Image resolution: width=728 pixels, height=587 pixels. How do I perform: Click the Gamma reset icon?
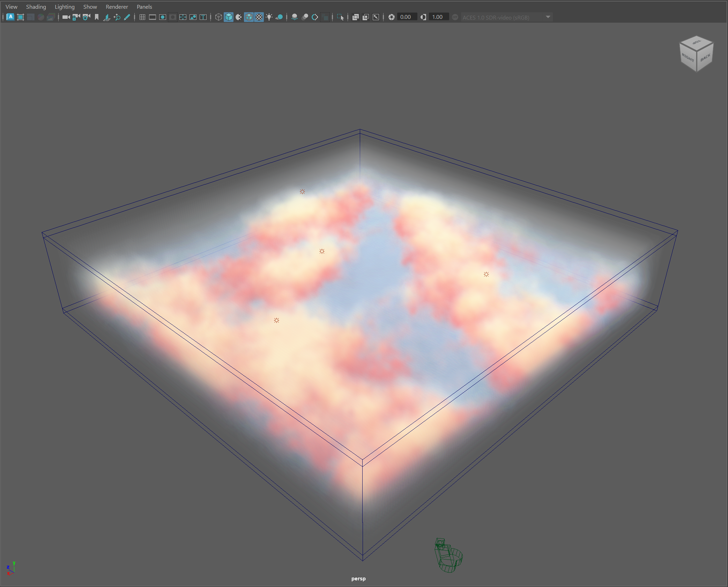(x=423, y=17)
